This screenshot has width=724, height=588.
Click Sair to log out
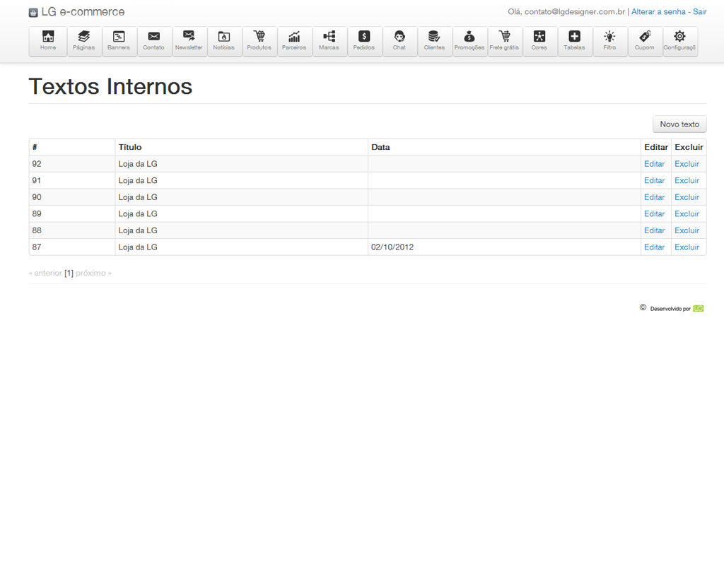699,12
